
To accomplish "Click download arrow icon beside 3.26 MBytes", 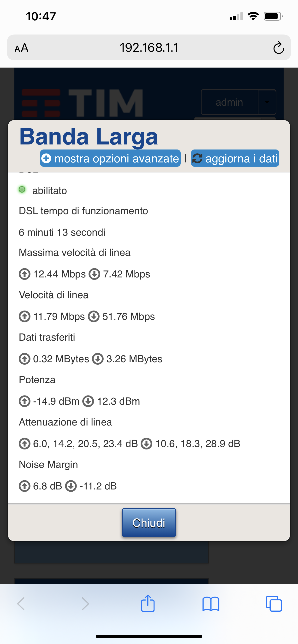I will tap(98, 359).
